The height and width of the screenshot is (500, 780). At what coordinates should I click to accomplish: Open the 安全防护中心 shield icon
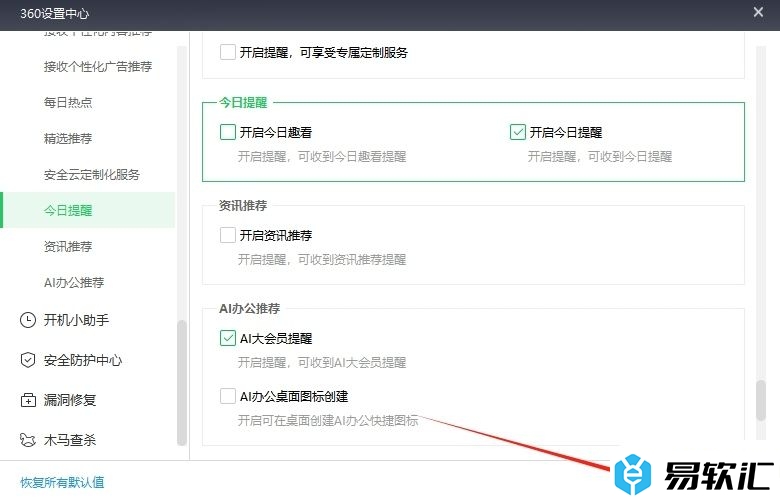[x=28, y=360]
